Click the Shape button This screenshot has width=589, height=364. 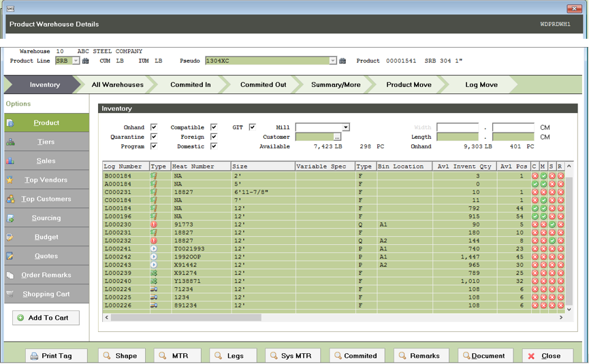click(122, 356)
